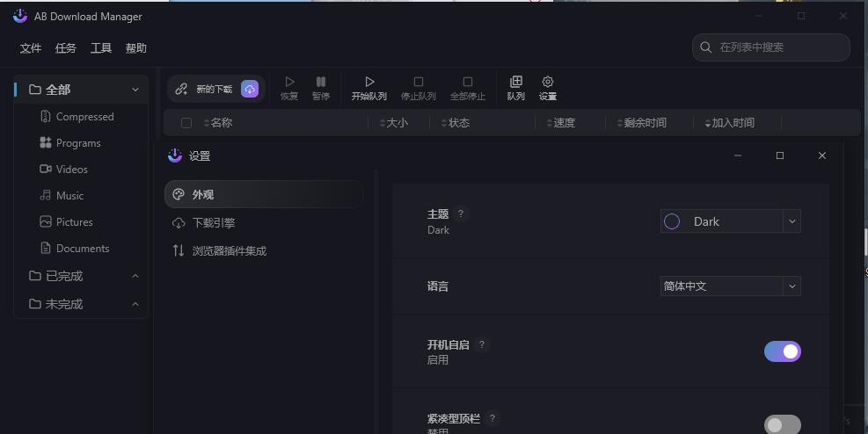Click the 暂停 pause icon
Image resolution: width=868 pixels, height=434 pixels.
coord(321,83)
